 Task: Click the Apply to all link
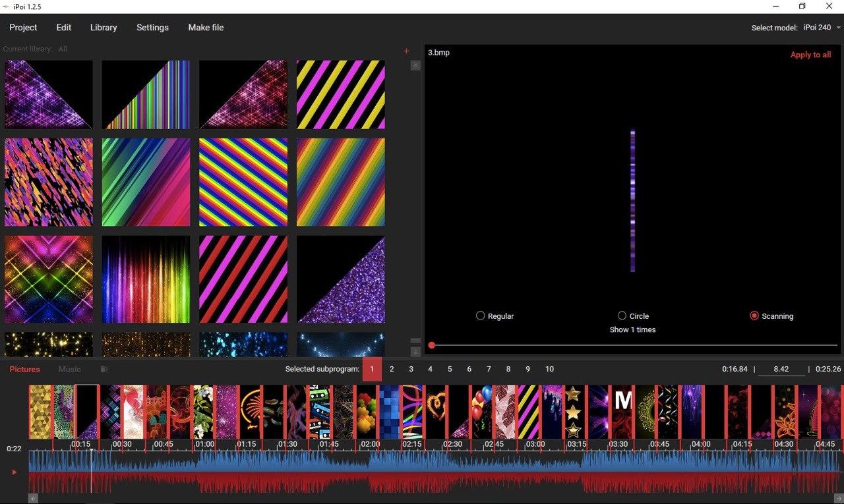[810, 55]
